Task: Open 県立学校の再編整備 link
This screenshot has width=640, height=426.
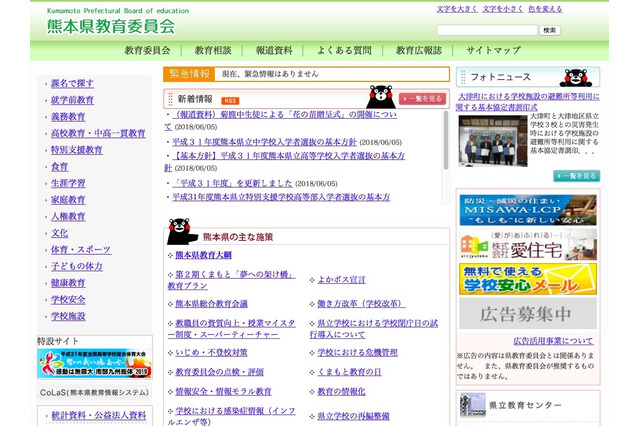Action: click(353, 416)
